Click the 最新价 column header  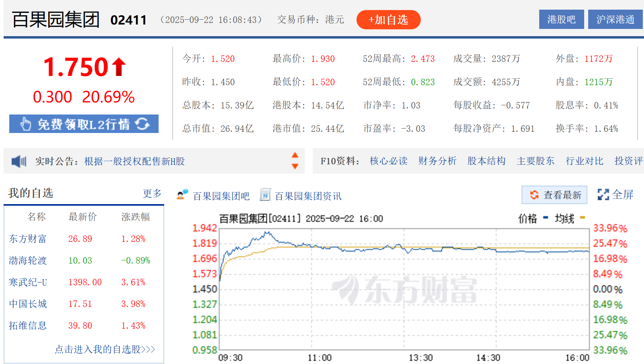click(82, 217)
